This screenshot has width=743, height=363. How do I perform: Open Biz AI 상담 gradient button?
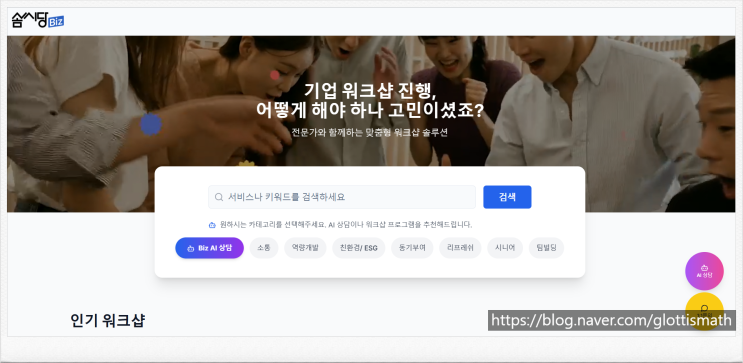(x=209, y=248)
